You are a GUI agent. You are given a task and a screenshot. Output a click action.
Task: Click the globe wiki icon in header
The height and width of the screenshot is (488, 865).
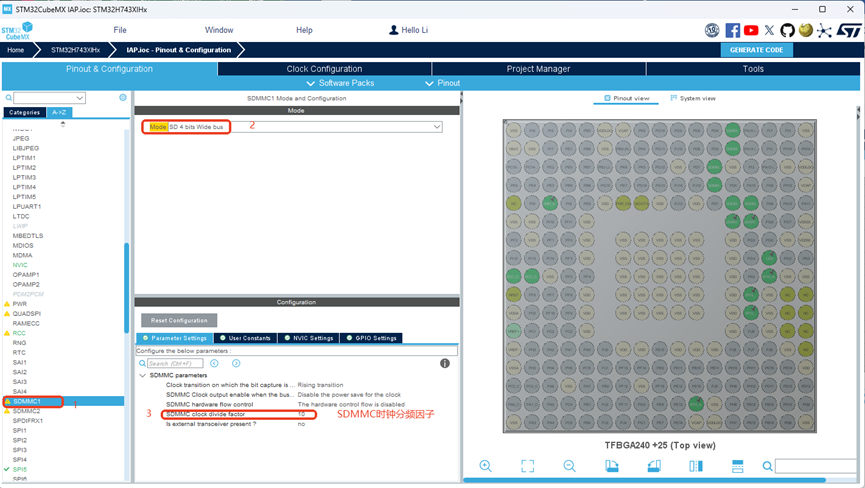pyautogui.click(x=806, y=30)
